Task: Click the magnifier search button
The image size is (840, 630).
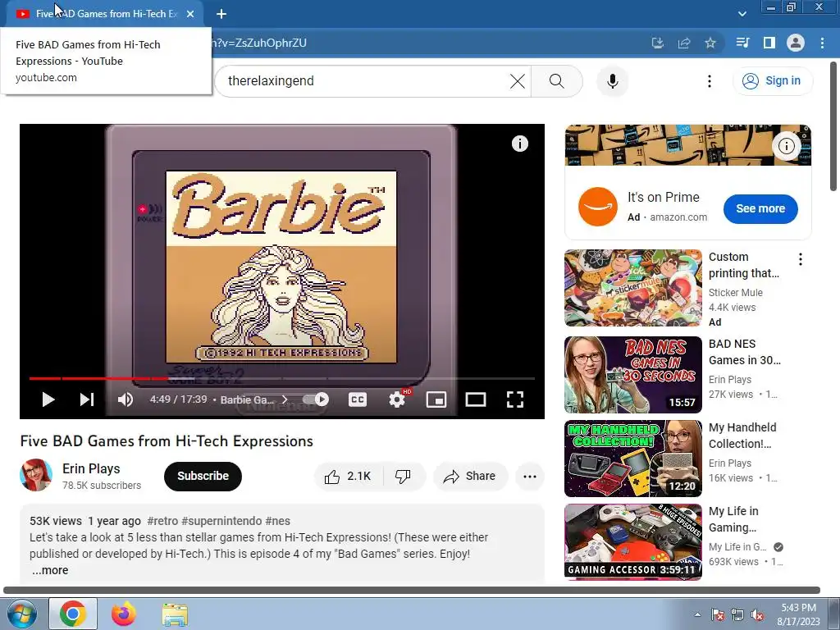Action: pyautogui.click(x=557, y=81)
